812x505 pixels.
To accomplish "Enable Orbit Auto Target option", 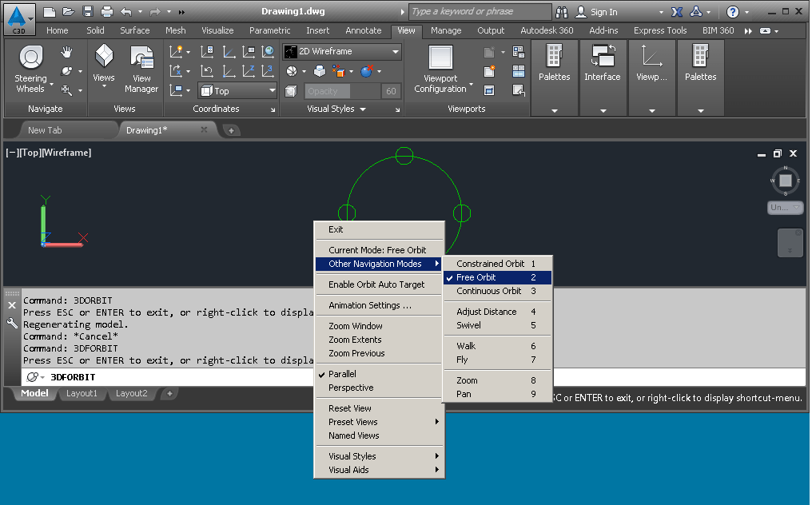I will 376,284.
